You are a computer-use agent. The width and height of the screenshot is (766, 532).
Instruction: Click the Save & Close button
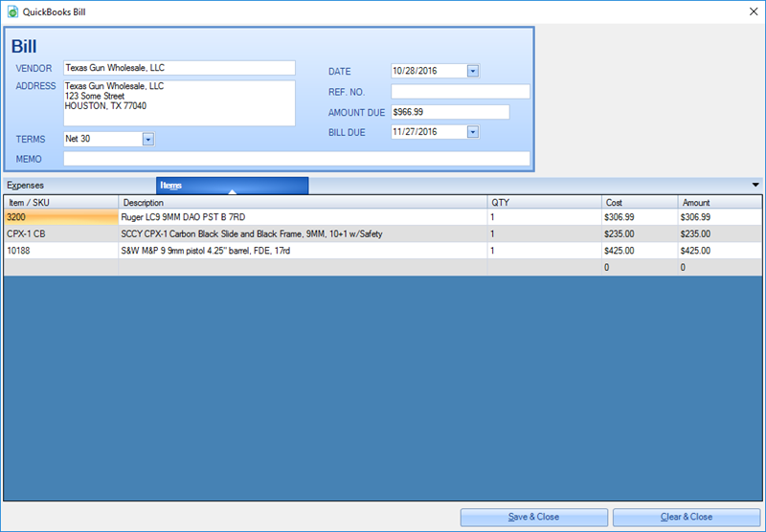[x=534, y=517]
